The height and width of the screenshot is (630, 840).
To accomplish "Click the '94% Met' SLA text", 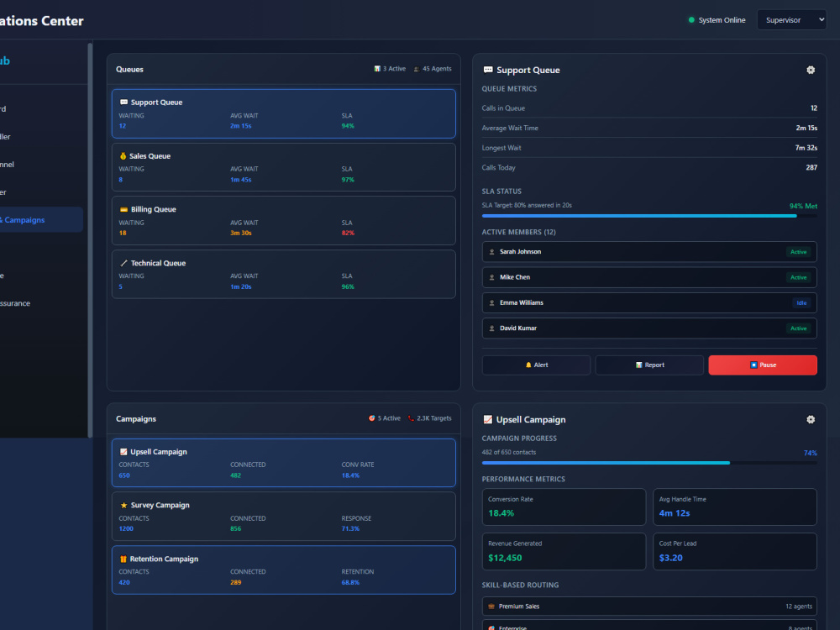I will 803,207.
